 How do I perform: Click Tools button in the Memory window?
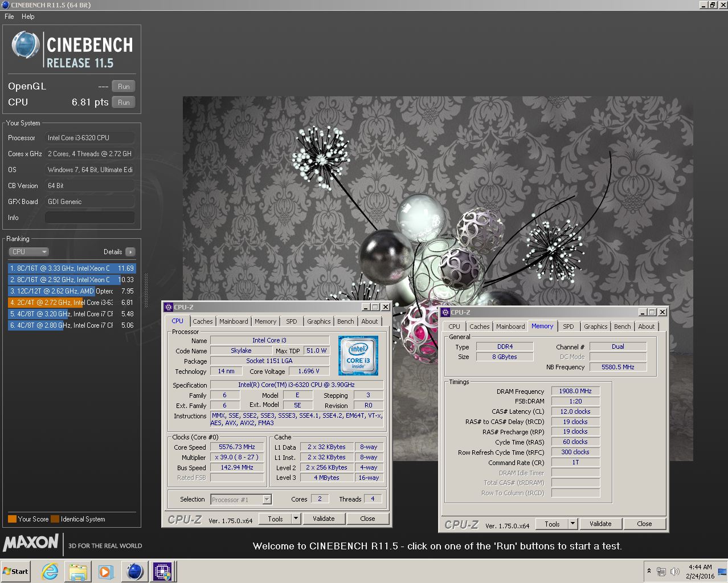tap(552, 524)
